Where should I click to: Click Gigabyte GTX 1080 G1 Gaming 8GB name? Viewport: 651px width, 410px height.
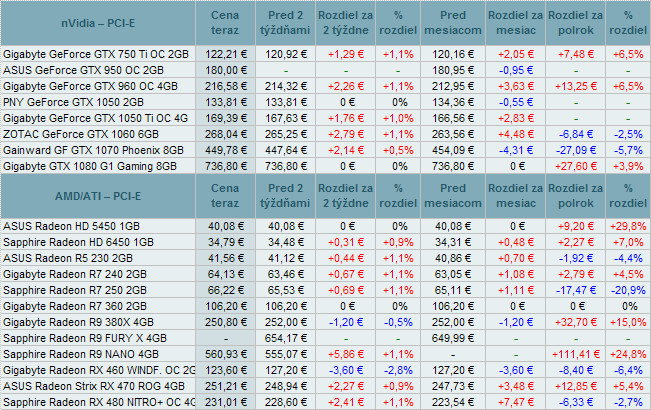click(90, 166)
